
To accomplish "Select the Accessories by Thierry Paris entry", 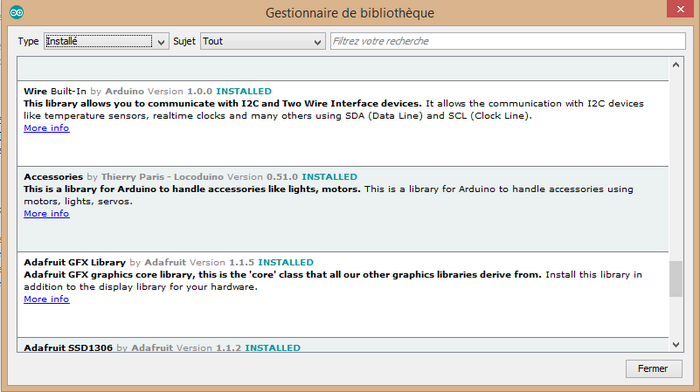I will coord(343,209).
